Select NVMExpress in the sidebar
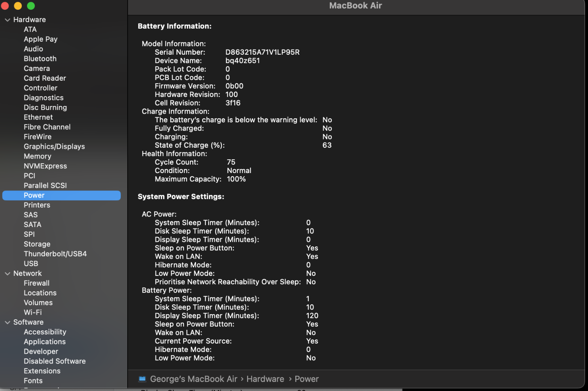 coord(45,166)
